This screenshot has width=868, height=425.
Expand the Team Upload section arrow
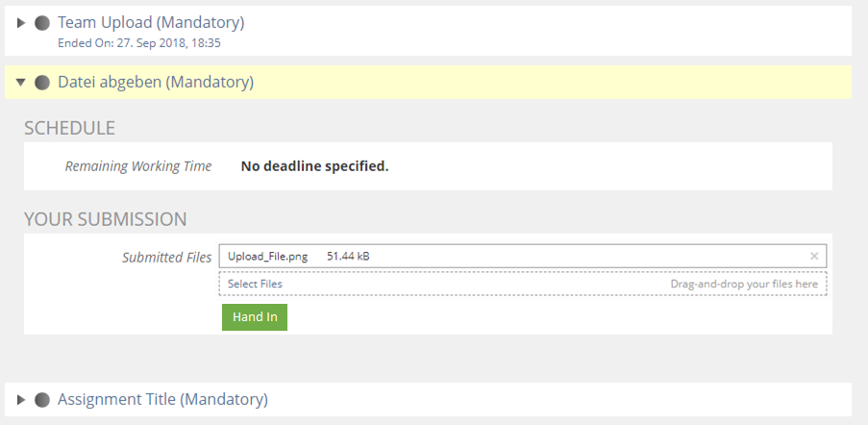[21, 22]
